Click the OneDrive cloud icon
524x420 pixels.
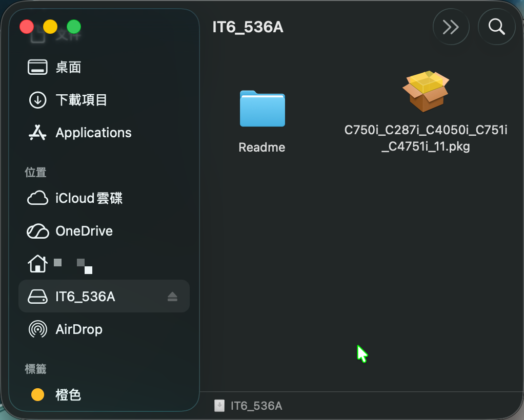37,231
